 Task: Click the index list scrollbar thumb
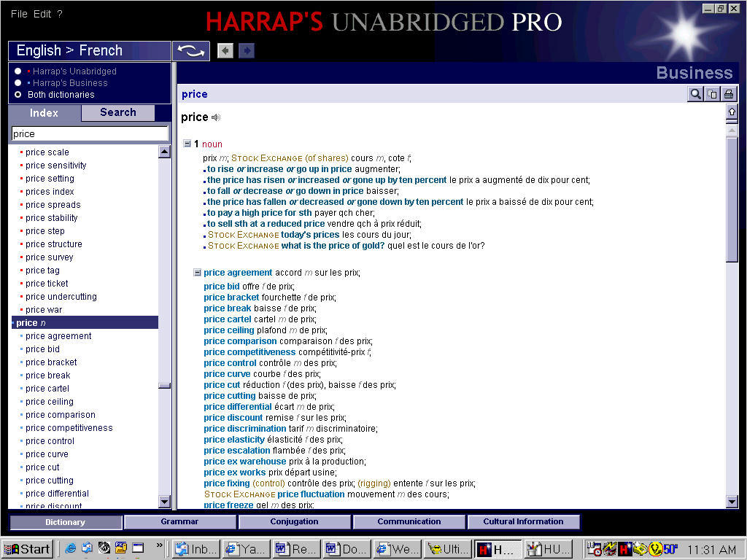click(x=164, y=386)
